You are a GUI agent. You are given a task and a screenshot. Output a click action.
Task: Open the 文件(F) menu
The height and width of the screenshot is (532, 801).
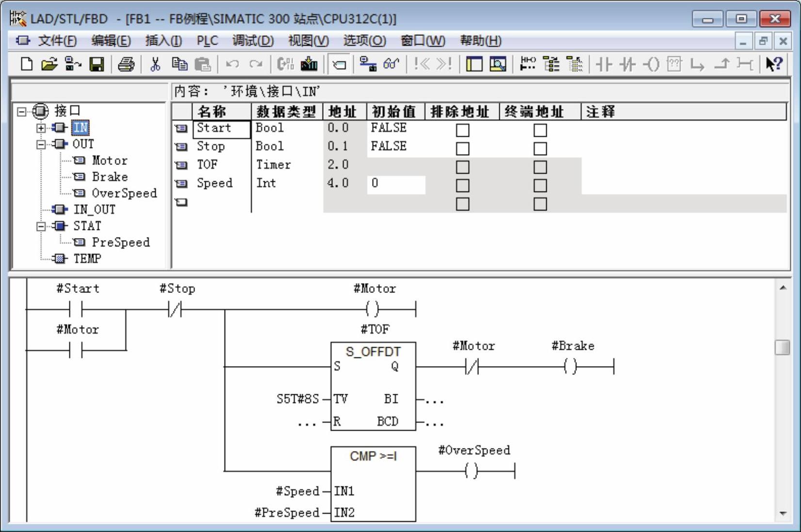(x=57, y=41)
